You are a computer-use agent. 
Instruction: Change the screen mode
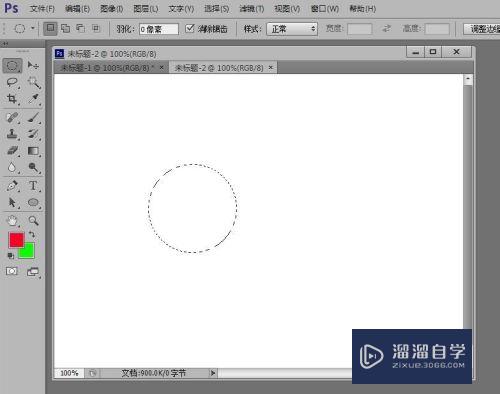click(33, 272)
